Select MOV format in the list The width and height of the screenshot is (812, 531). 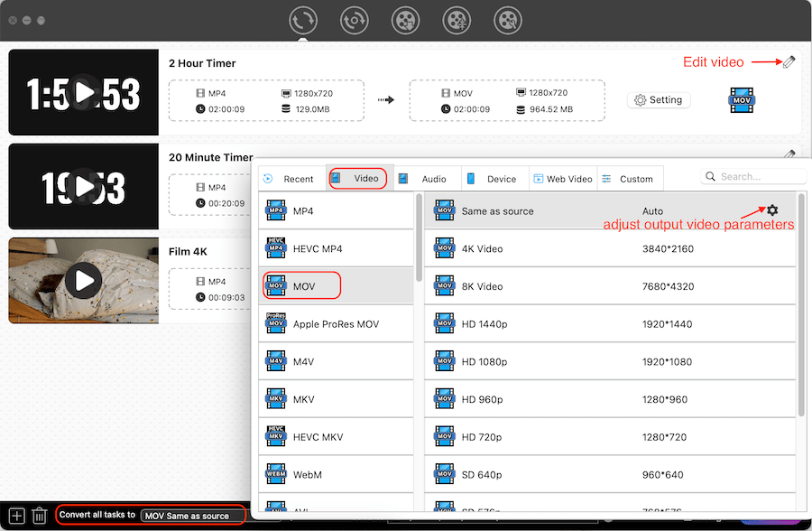(x=337, y=286)
